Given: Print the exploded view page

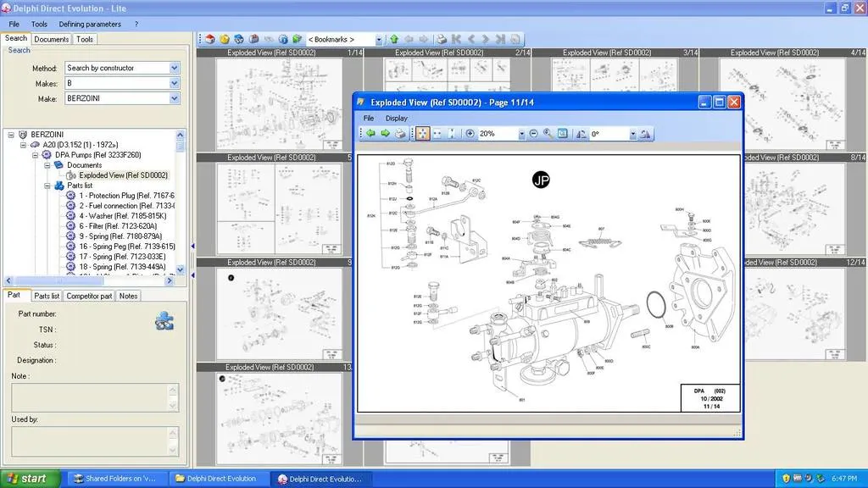Looking at the screenshot, I should (400, 133).
